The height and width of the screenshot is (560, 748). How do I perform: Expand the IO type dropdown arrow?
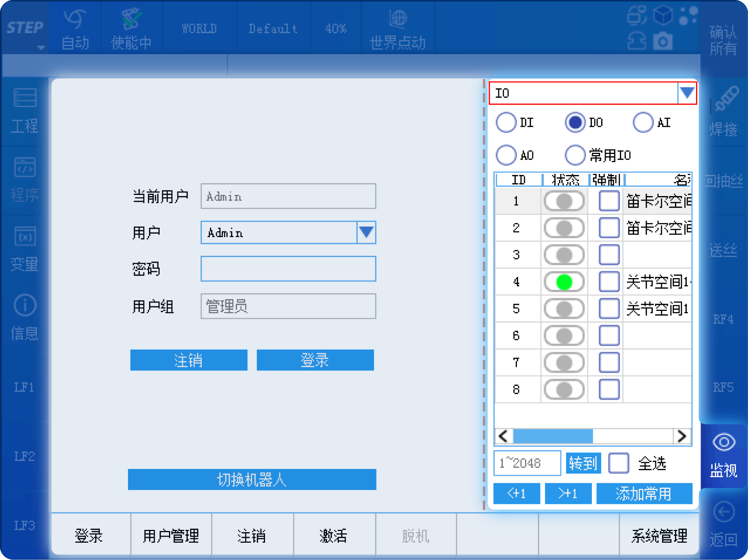tap(687, 93)
